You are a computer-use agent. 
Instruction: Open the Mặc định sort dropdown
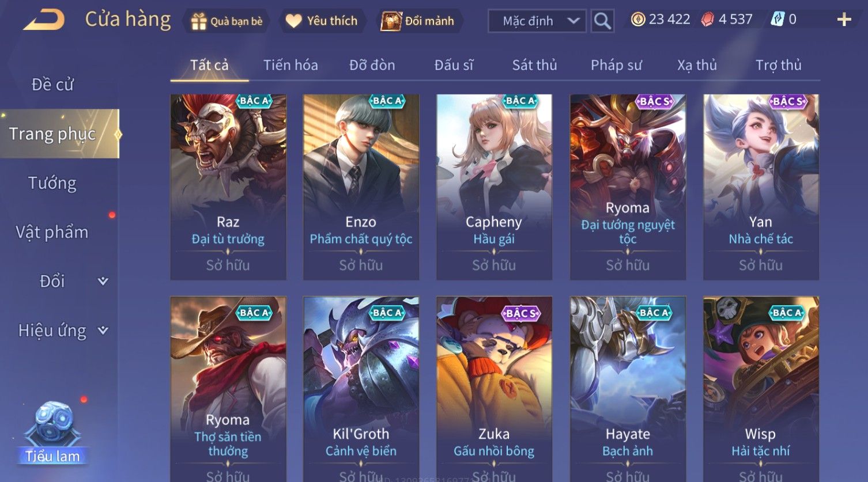coord(537,21)
